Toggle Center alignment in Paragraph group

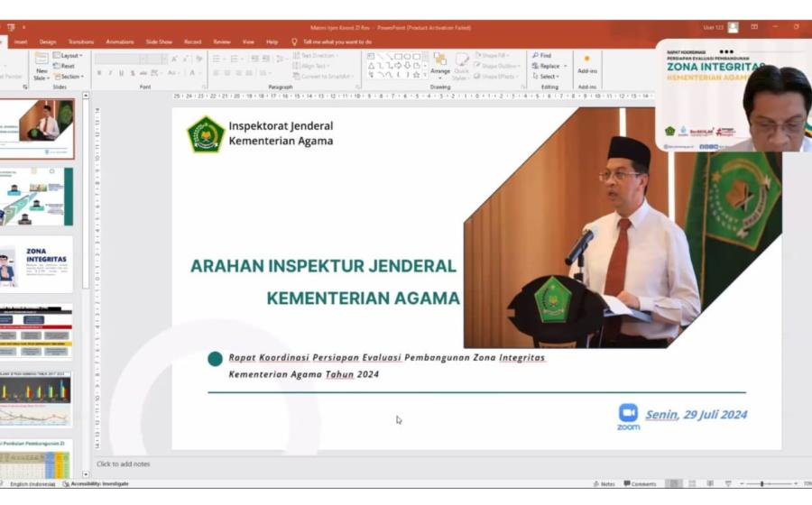pyautogui.click(x=226, y=73)
